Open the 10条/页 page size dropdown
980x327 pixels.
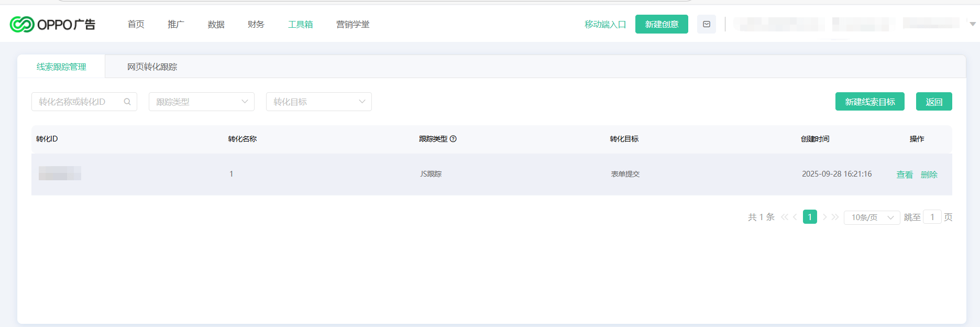872,217
